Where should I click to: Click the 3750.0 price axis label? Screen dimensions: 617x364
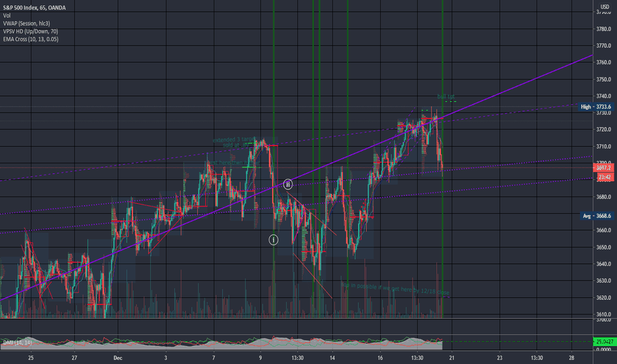pyautogui.click(x=604, y=79)
